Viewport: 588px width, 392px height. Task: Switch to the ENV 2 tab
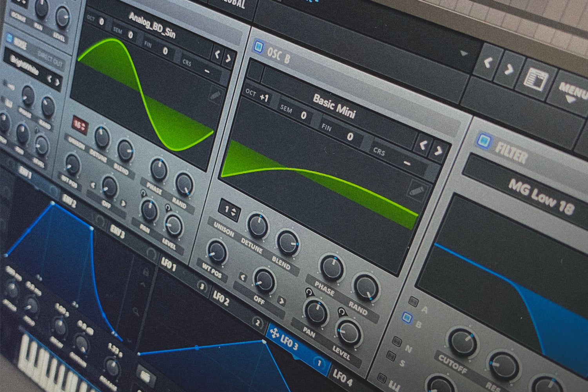pyautogui.click(x=69, y=201)
